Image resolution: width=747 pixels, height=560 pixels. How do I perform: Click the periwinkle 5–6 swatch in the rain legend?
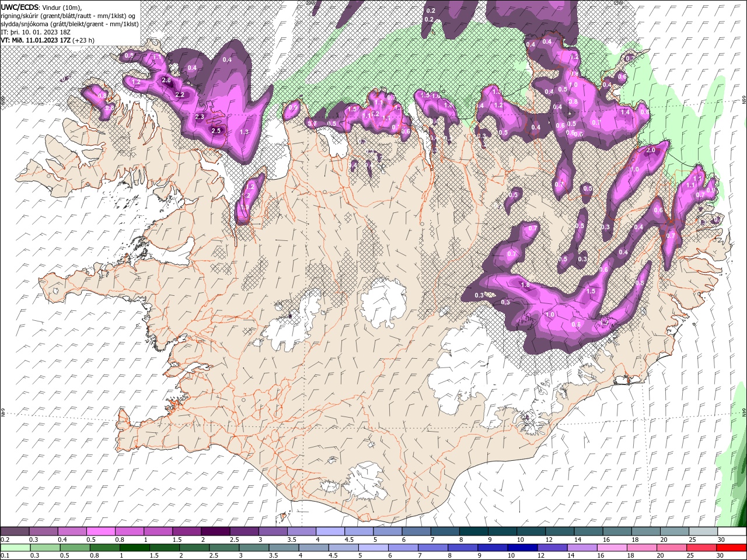373,548
